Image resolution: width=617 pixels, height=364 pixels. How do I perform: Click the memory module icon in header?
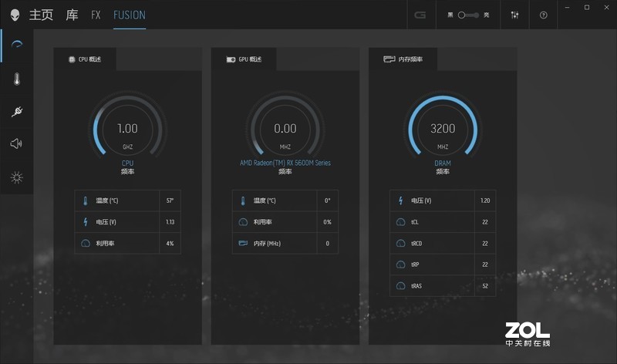click(x=389, y=59)
